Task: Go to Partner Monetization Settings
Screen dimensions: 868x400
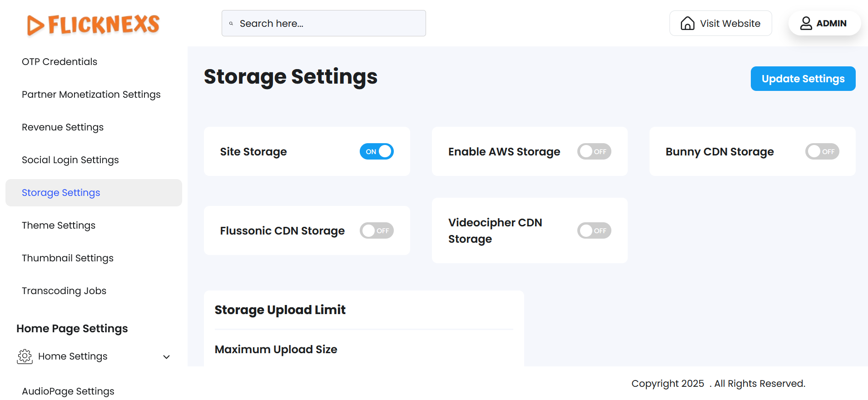Action: [x=91, y=95]
